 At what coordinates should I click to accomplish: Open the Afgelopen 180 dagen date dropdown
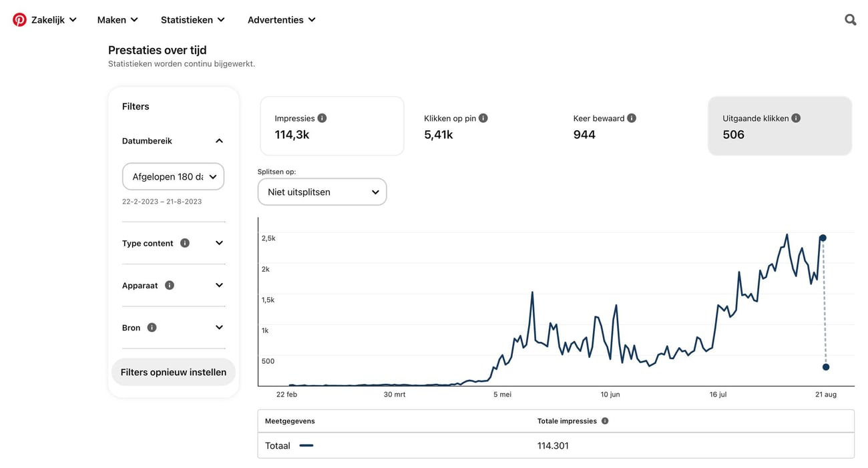tap(173, 177)
